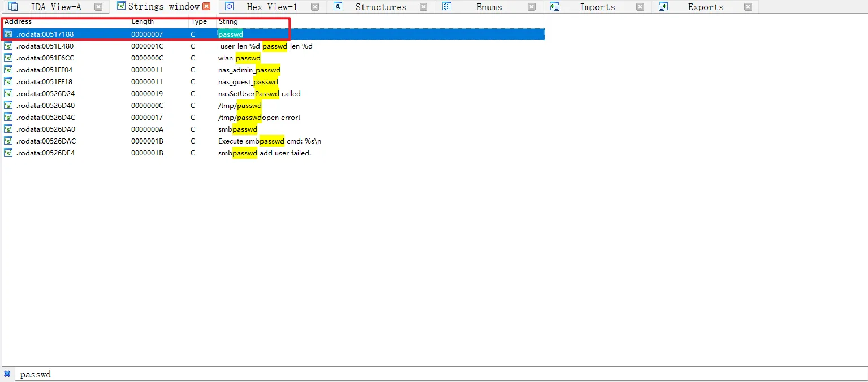Screen dimensions: 868x382
Task: Open the Imports tab
Action: point(597,7)
